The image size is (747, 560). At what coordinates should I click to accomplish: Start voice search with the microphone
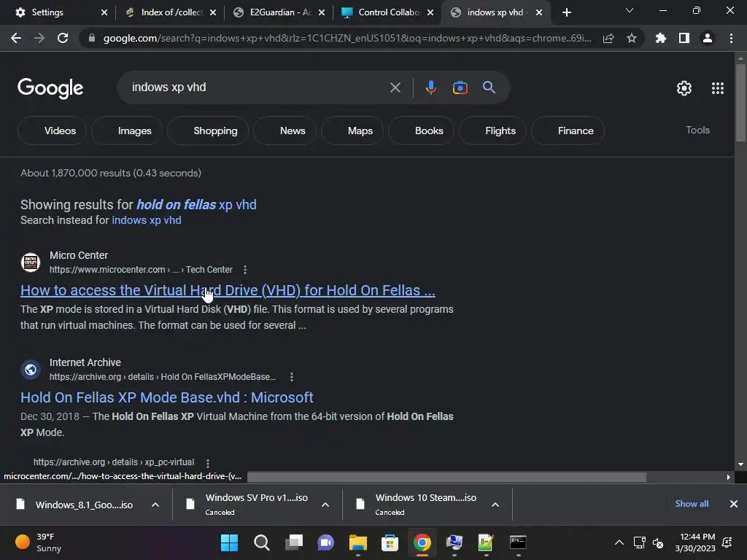(x=430, y=87)
